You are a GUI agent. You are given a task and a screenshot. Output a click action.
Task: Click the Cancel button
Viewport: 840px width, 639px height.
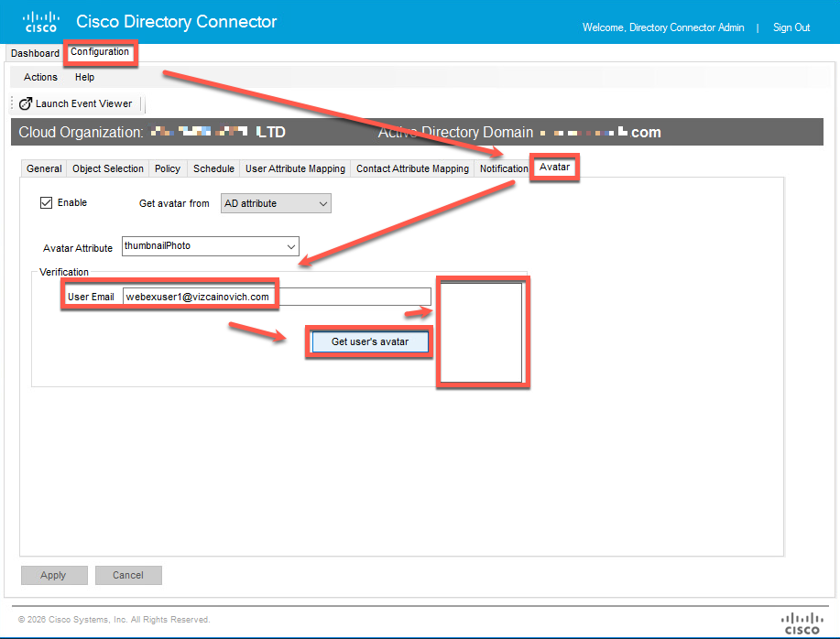pyautogui.click(x=128, y=575)
